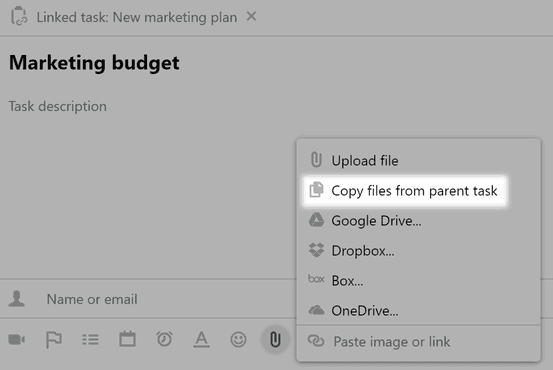The height and width of the screenshot is (370, 553).
Task: Add a checklist with list icon
Action: coord(90,339)
